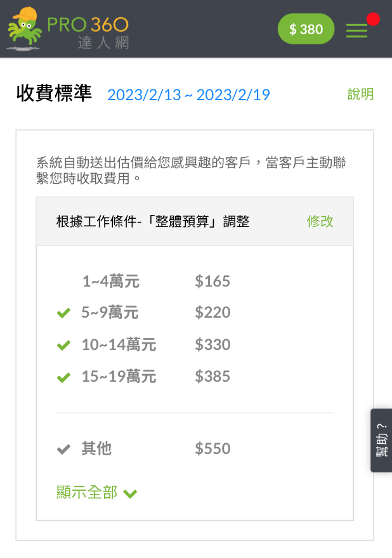Click the chevron next to 顯示全部
The height and width of the screenshot is (558, 392).
131,493
